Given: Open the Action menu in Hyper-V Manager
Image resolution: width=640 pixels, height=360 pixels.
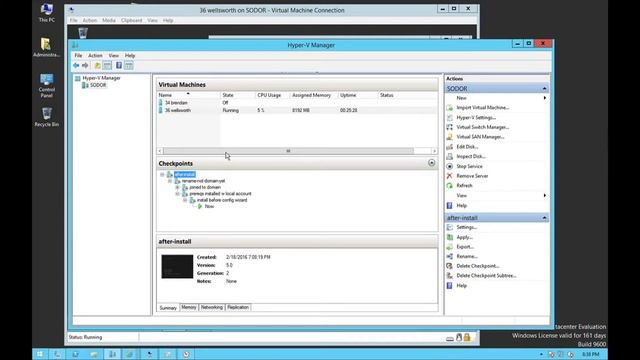Looking at the screenshot, I should pyautogui.click(x=95, y=56).
